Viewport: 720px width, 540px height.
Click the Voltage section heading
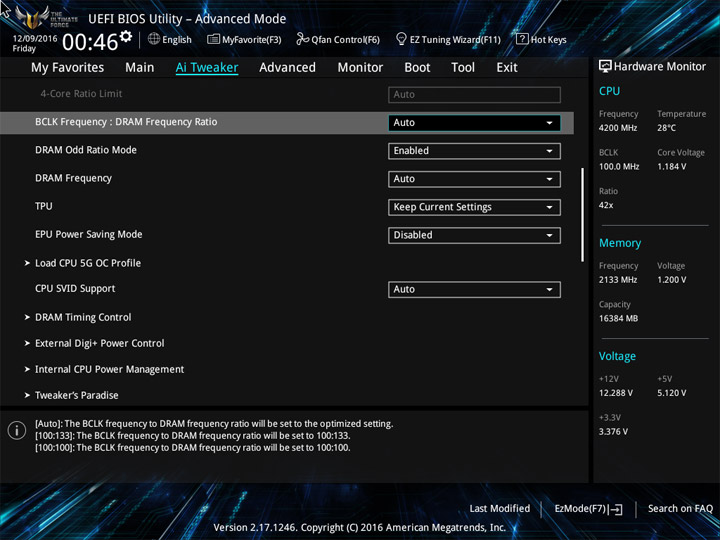pyautogui.click(x=617, y=356)
